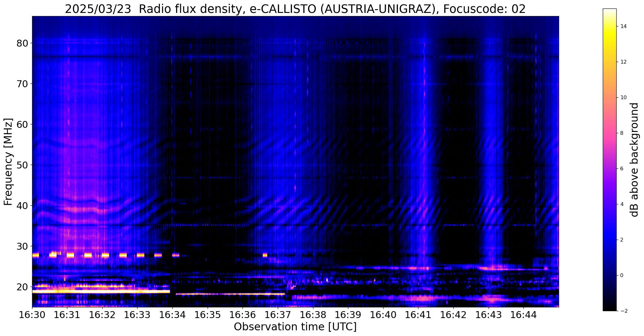Click the white top end of the colorbar
The height and width of the screenshot is (336, 644).
(609, 11)
